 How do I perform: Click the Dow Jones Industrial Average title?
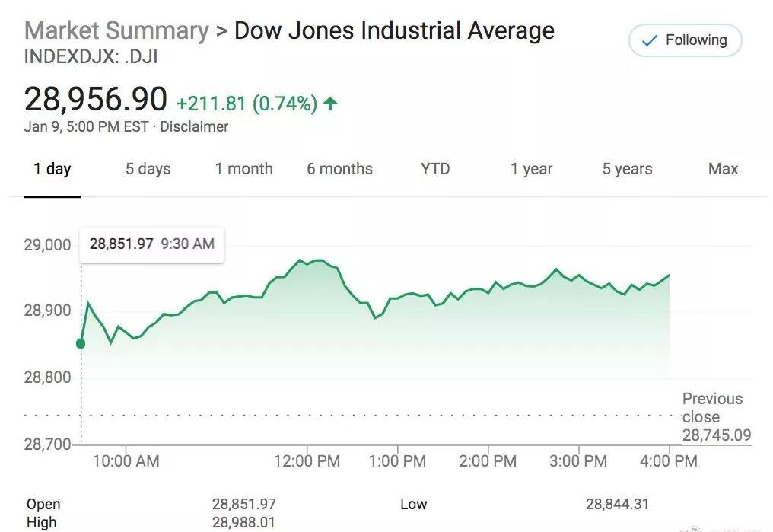[394, 31]
